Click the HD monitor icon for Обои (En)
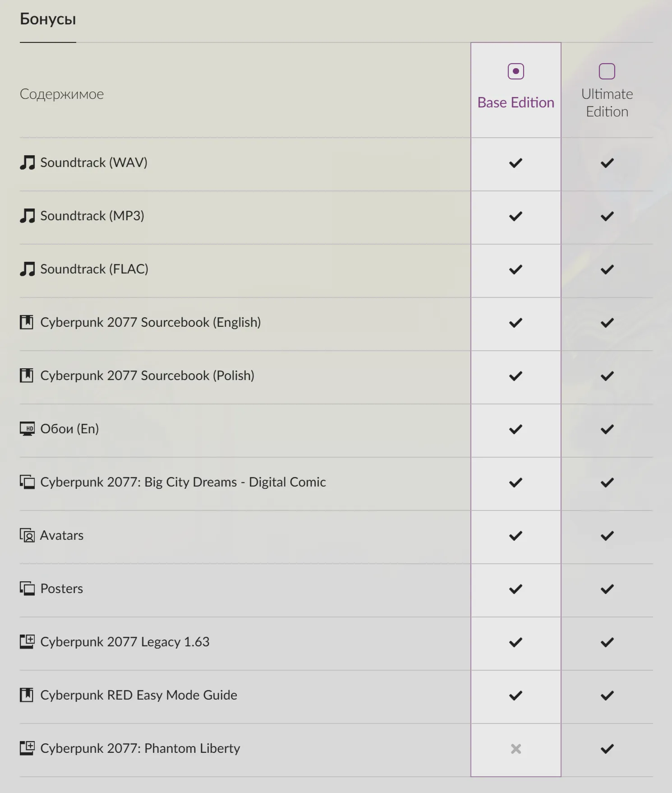 [27, 429]
